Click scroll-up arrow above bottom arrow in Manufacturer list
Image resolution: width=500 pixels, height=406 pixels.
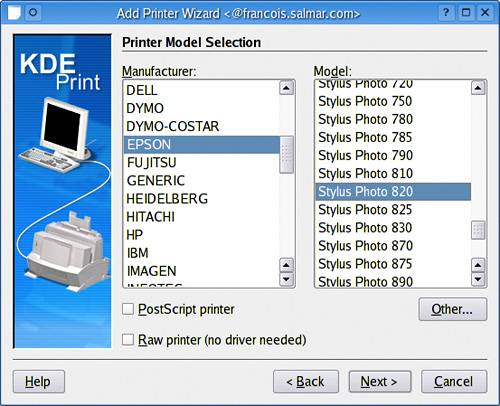coord(286,265)
